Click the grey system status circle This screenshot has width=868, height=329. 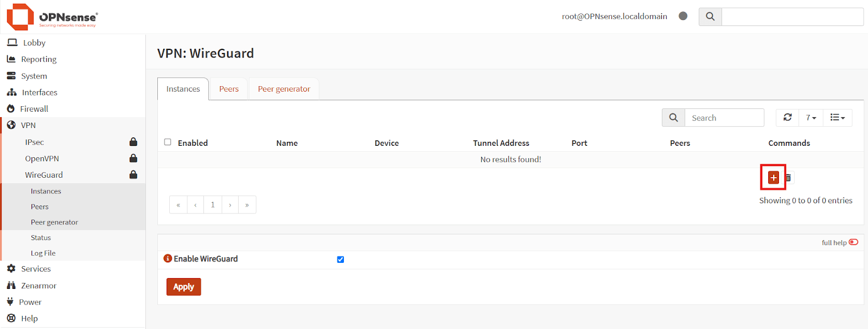tap(683, 16)
